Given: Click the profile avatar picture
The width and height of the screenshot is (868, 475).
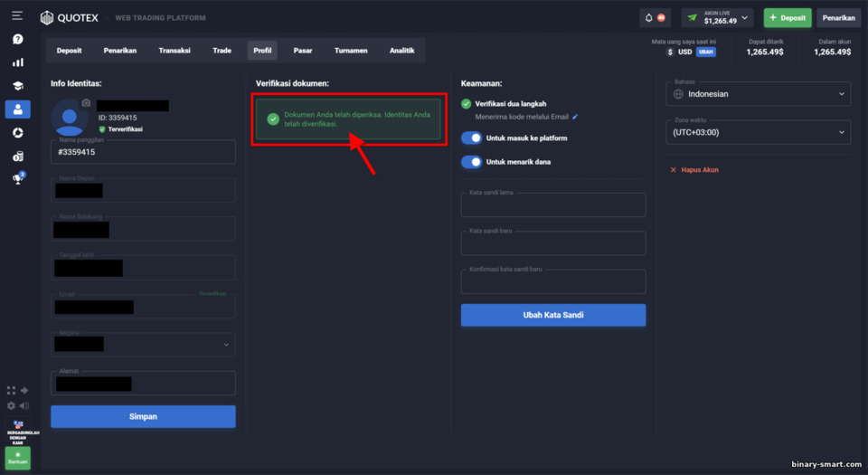Looking at the screenshot, I should tap(70, 118).
